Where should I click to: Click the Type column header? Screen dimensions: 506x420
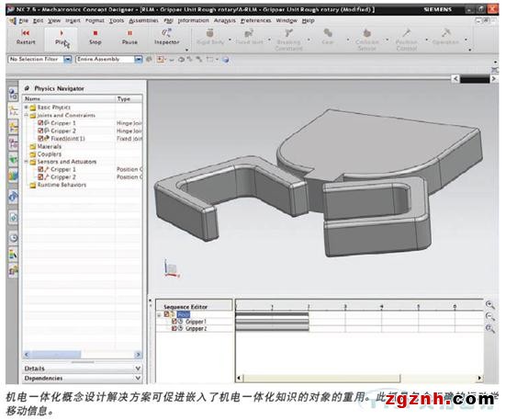coord(129,98)
